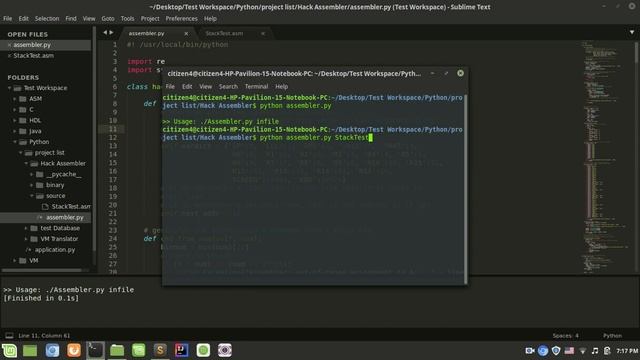Image resolution: width=640 pixels, height=360 pixels.
Task: Click the show desktop taskbar icon
Action: pyautogui.click(x=30, y=350)
